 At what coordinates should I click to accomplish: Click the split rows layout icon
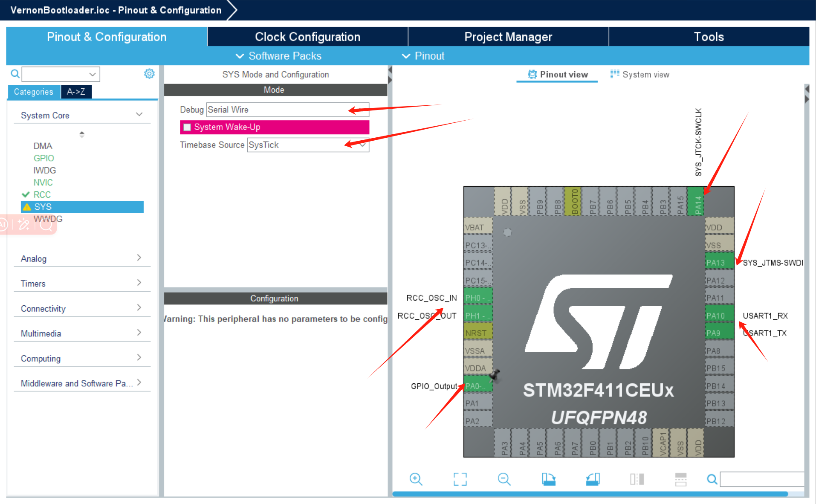[x=681, y=479]
